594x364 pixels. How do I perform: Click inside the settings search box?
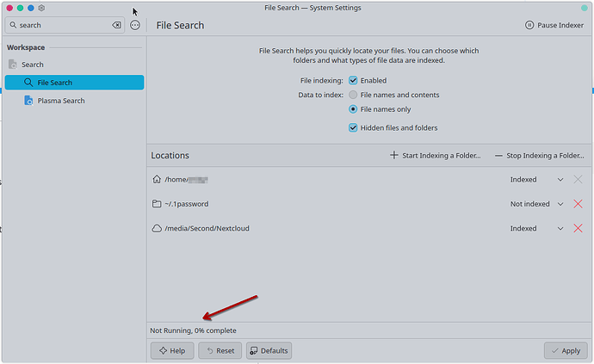click(60, 26)
